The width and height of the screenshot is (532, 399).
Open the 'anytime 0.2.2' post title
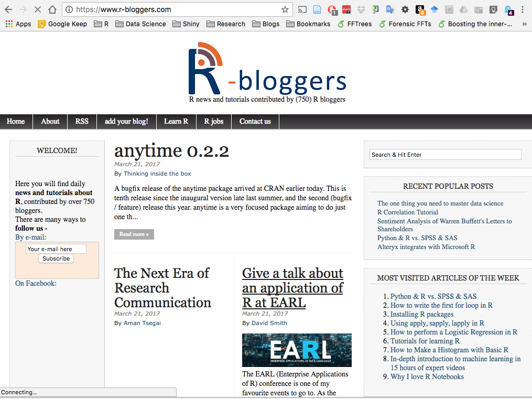point(172,150)
